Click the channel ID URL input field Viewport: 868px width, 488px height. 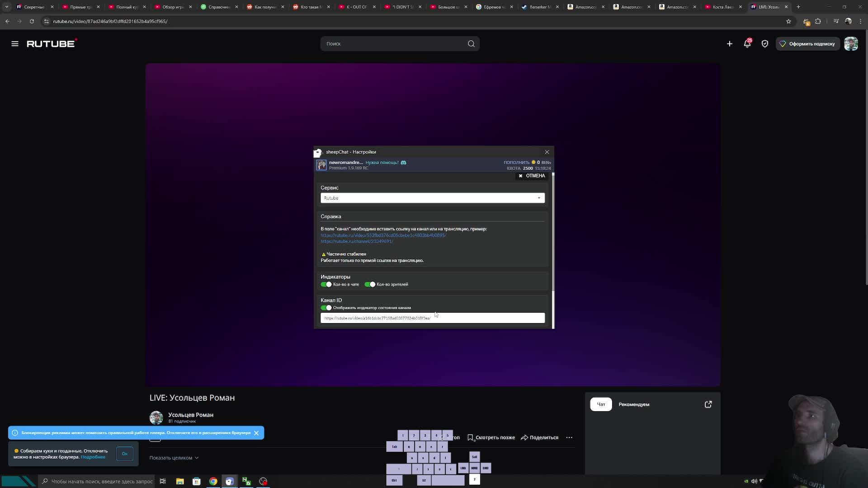coord(432,318)
